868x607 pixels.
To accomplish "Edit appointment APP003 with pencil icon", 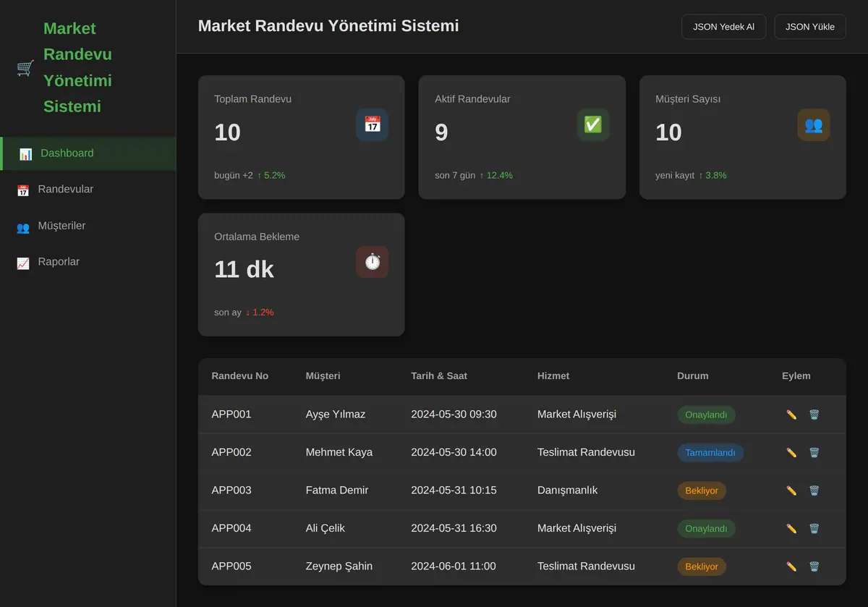I will 791,491.
